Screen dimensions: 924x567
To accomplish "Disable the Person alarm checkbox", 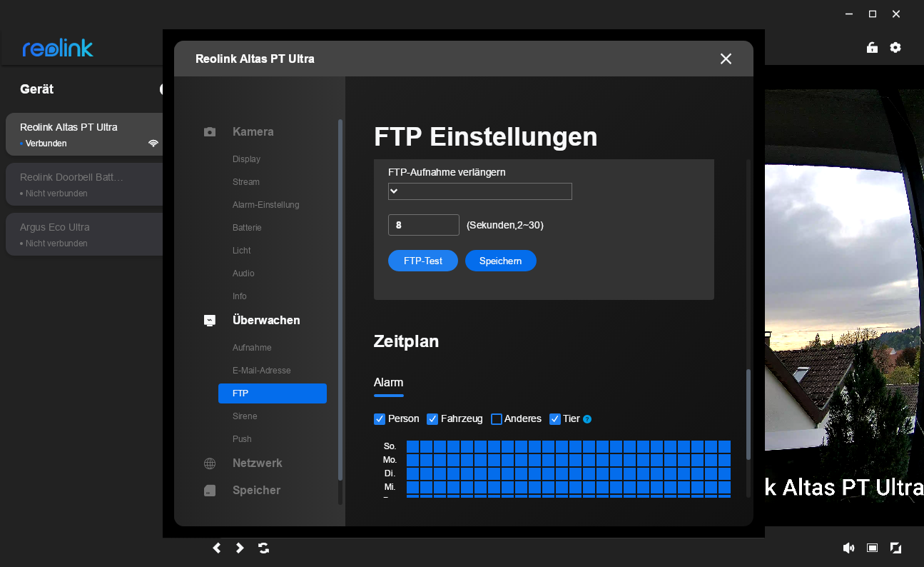I will click(x=380, y=419).
